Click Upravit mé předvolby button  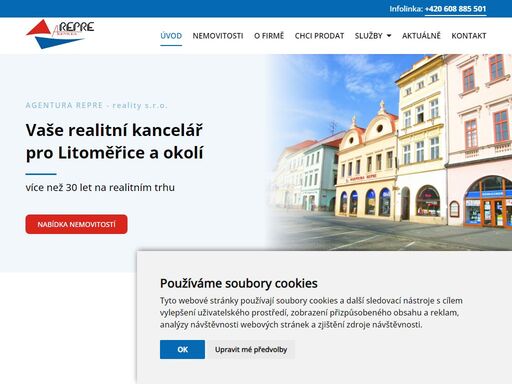click(x=251, y=349)
